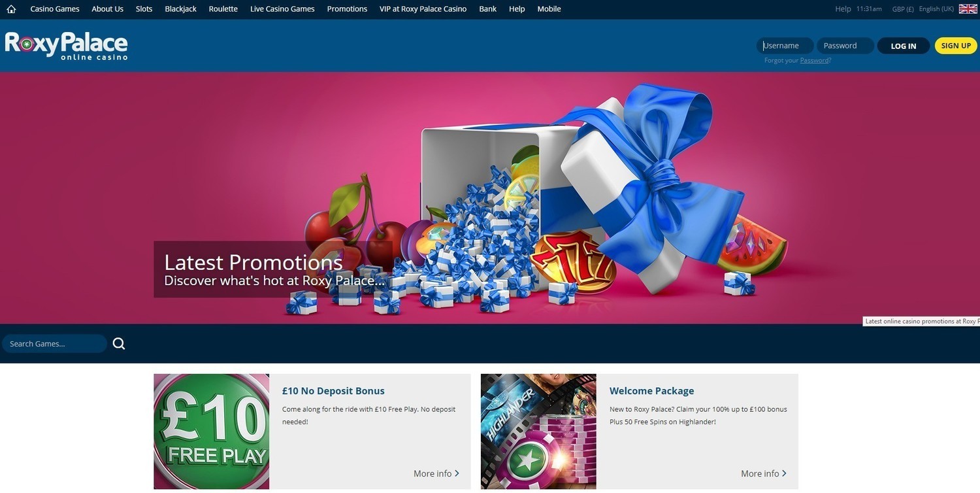Open the GBP (£) currency selector

coord(902,9)
